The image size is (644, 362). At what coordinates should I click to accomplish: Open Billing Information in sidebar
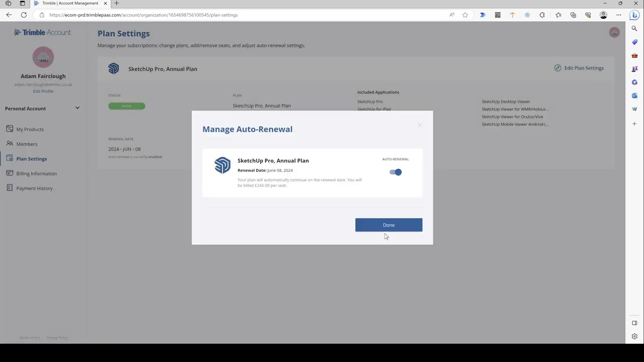coord(36,173)
